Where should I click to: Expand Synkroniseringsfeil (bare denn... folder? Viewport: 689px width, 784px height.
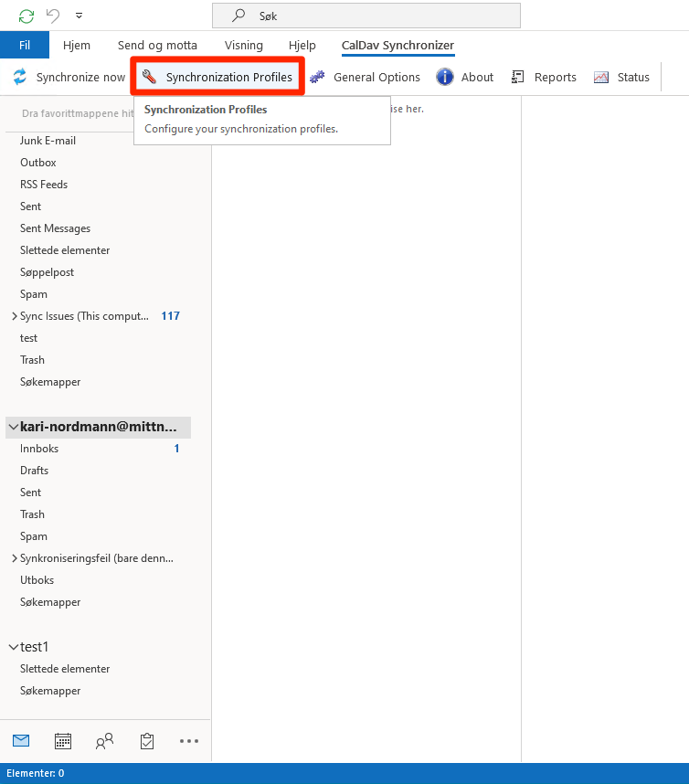pos(15,558)
